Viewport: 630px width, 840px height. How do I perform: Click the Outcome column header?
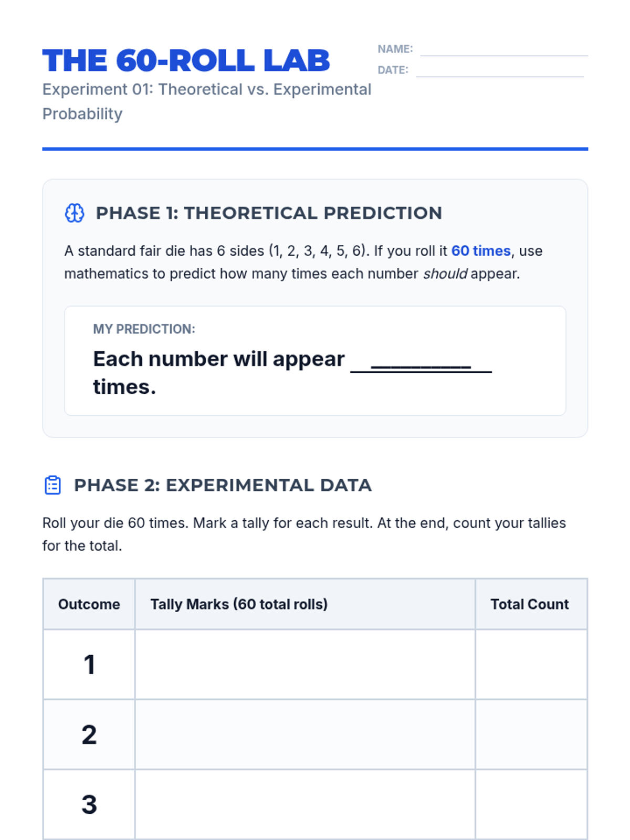[x=89, y=604]
